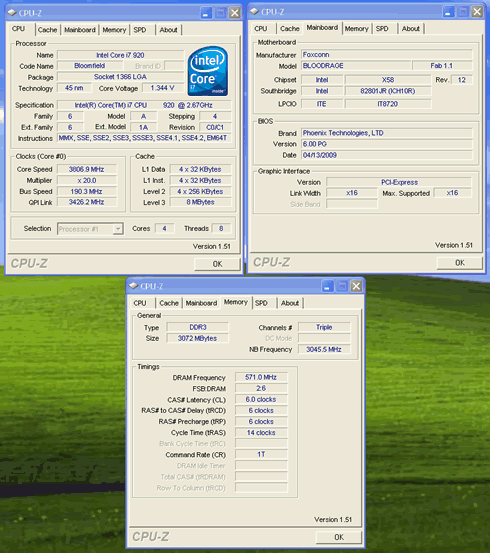Click Cycle Time (tRAS) value 14 clocks
490x553 pixels.
pos(261,432)
